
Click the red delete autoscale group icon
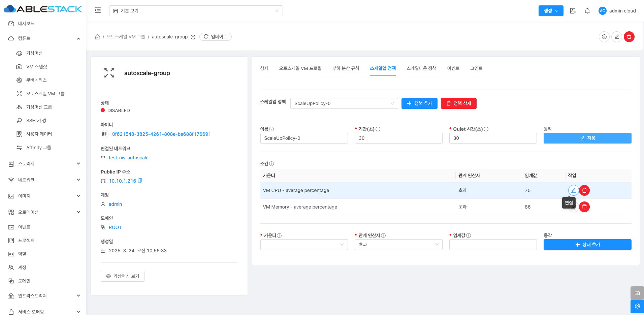(629, 37)
